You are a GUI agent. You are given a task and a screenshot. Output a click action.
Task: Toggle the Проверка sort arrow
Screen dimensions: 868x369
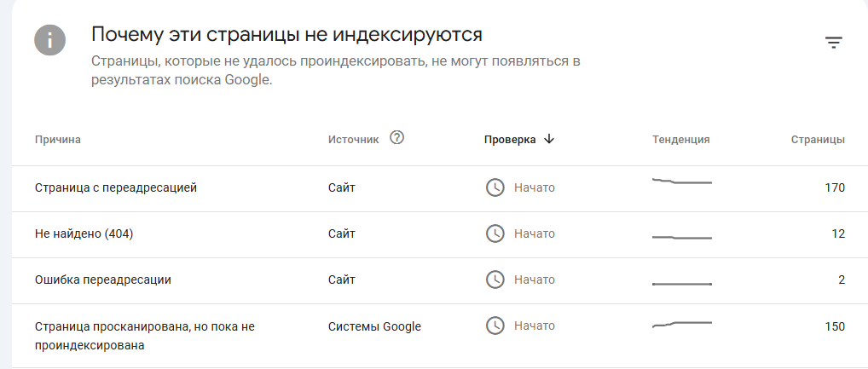(548, 140)
